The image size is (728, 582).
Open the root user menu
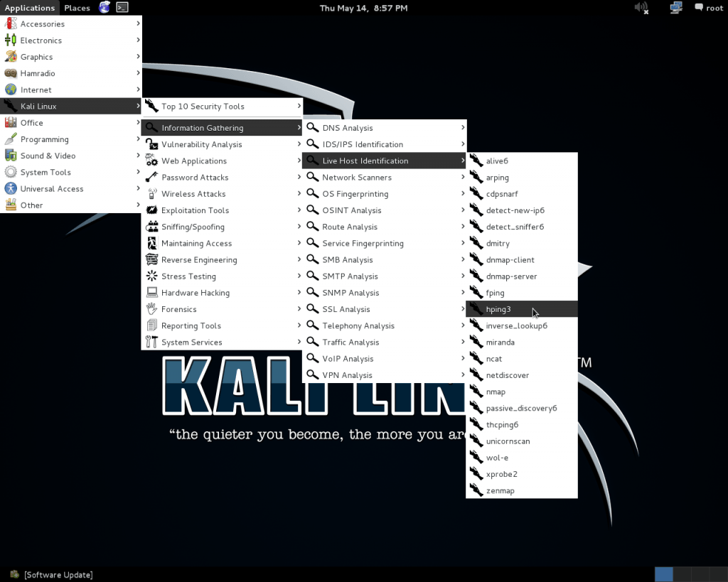click(x=709, y=7)
